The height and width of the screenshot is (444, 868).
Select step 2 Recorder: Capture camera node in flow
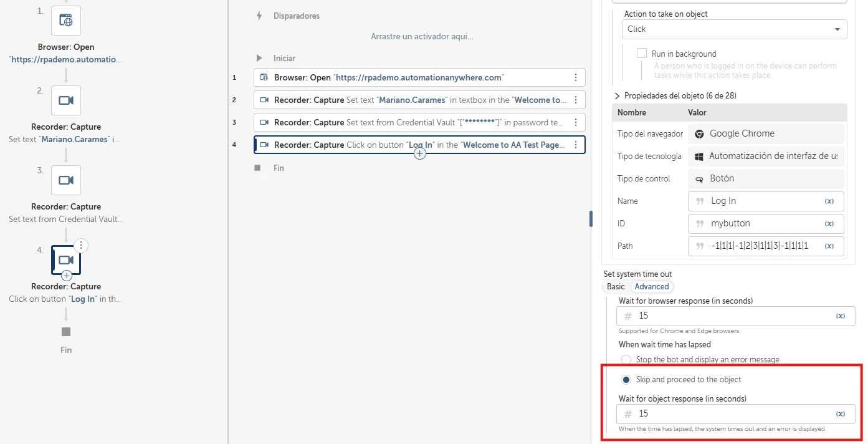66,100
